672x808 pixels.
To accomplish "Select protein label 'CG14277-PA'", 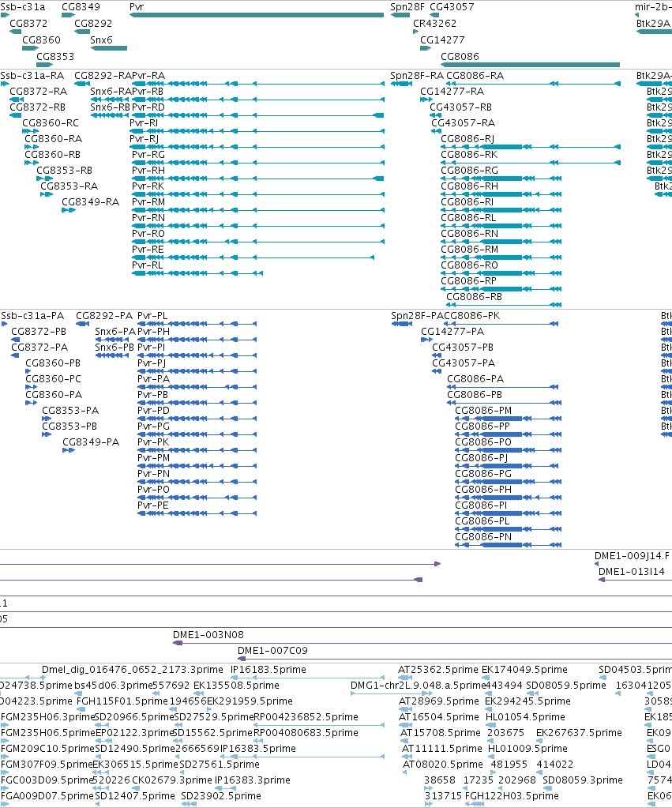I will (x=452, y=332).
